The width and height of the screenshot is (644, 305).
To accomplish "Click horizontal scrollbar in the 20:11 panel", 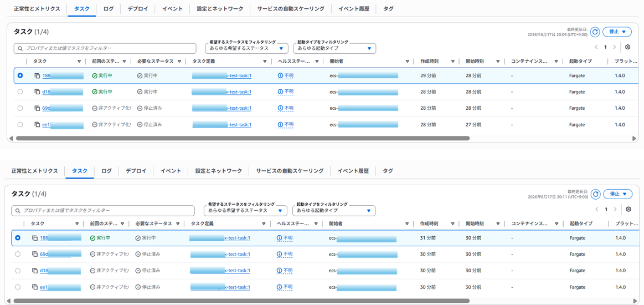I will (241, 301).
